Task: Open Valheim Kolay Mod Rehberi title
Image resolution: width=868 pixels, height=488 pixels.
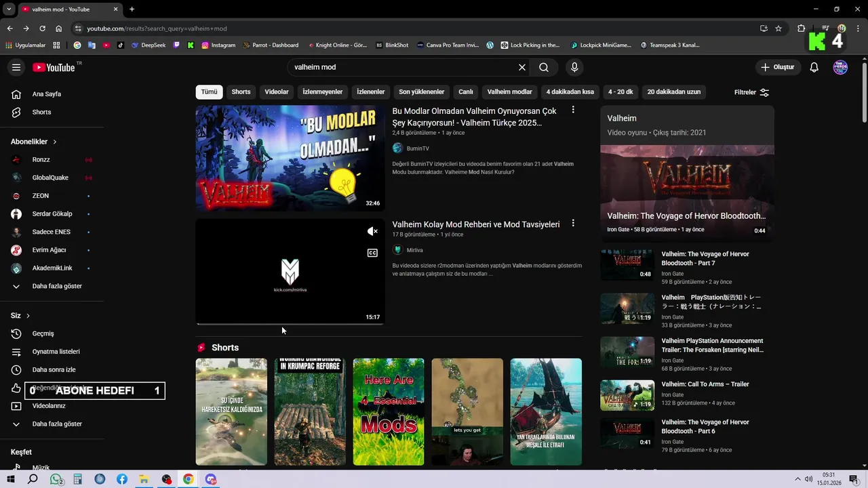Action: [x=476, y=224]
